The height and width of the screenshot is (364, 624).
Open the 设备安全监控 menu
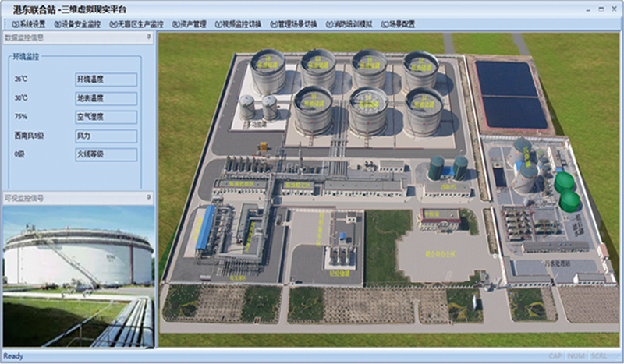tap(77, 24)
